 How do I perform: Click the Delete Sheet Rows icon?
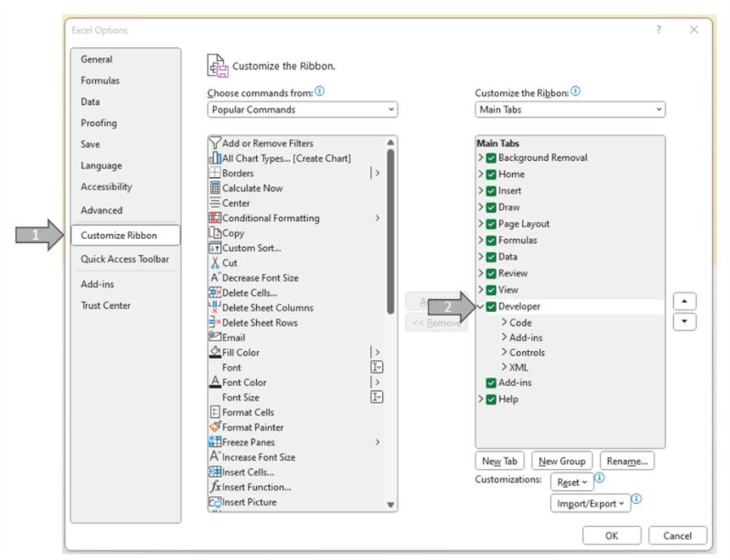pyautogui.click(x=215, y=322)
